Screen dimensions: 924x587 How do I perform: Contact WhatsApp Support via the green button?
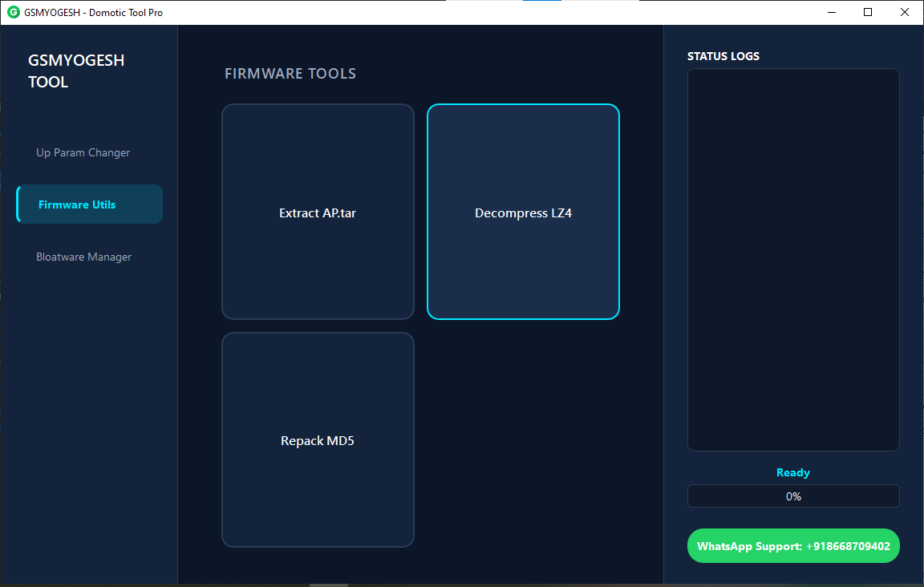(x=792, y=545)
